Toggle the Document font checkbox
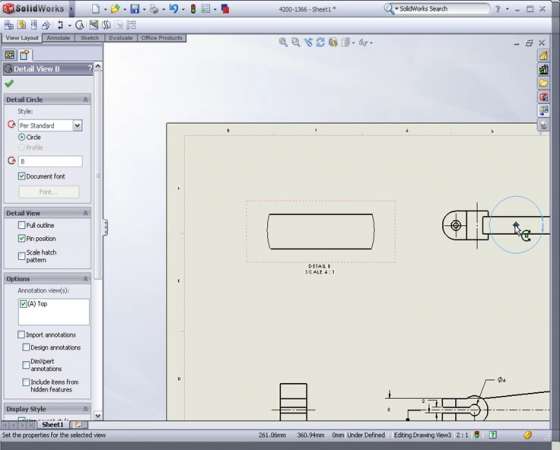Viewport: 560px width, 450px height. pyautogui.click(x=21, y=176)
